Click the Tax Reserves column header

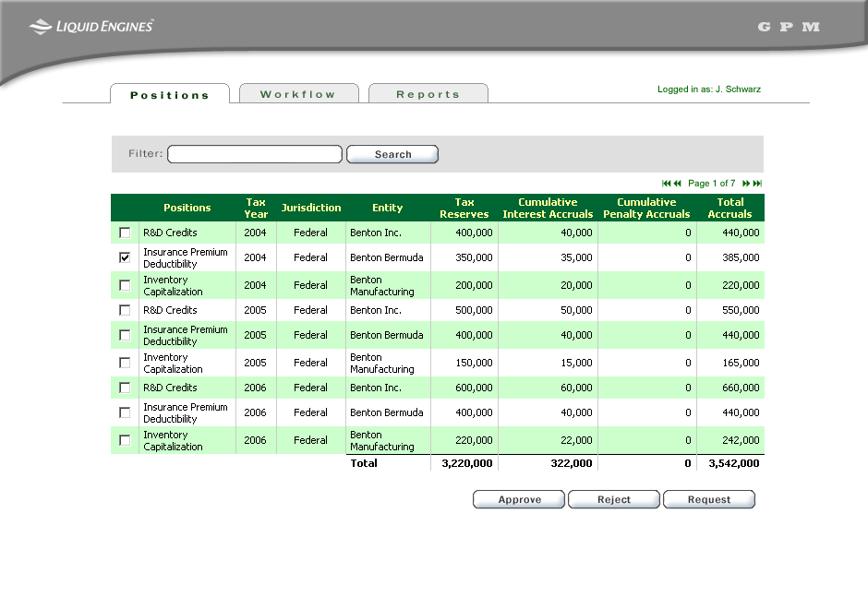pos(464,208)
